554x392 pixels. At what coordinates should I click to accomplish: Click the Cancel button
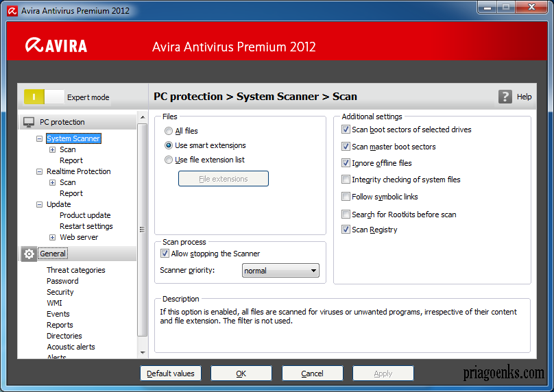pos(313,373)
